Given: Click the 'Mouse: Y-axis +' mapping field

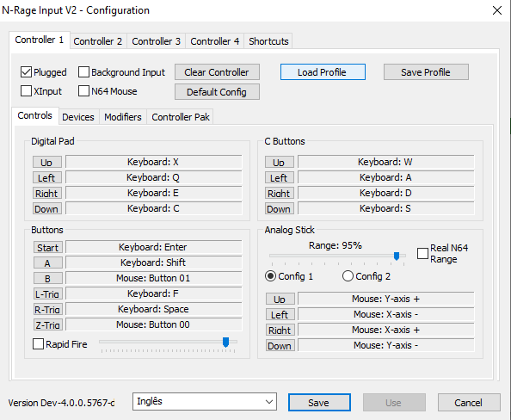Looking at the screenshot, I should pyautogui.click(x=386, y=299).
